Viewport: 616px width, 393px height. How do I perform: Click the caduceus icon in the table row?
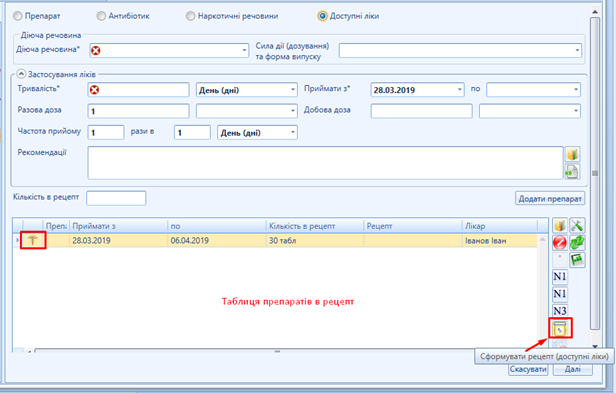click(33, 240)
